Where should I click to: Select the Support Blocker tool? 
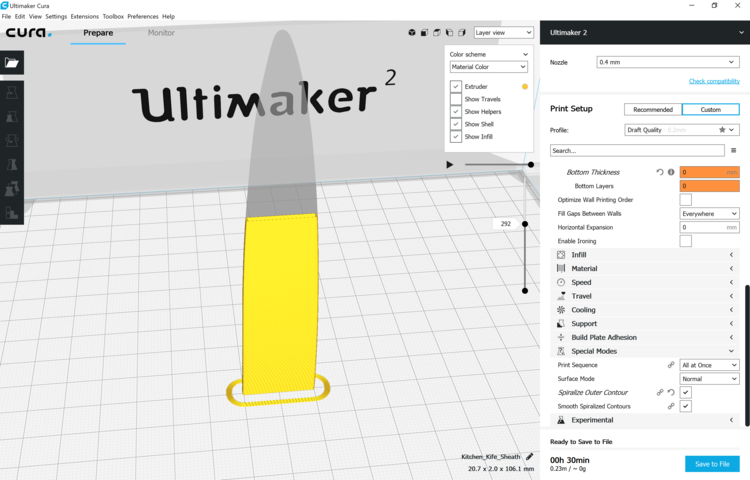11,213
